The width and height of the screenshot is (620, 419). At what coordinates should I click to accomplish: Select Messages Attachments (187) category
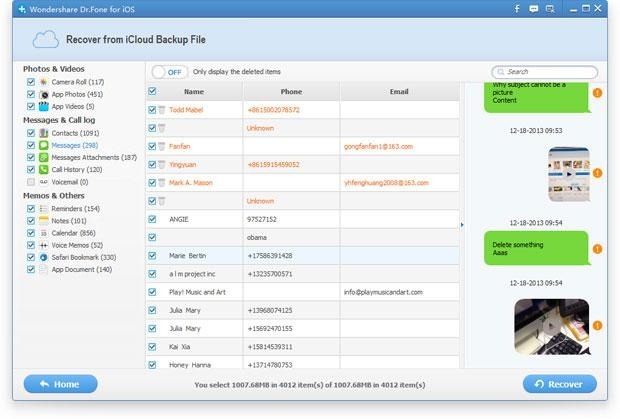pos(94,157)
